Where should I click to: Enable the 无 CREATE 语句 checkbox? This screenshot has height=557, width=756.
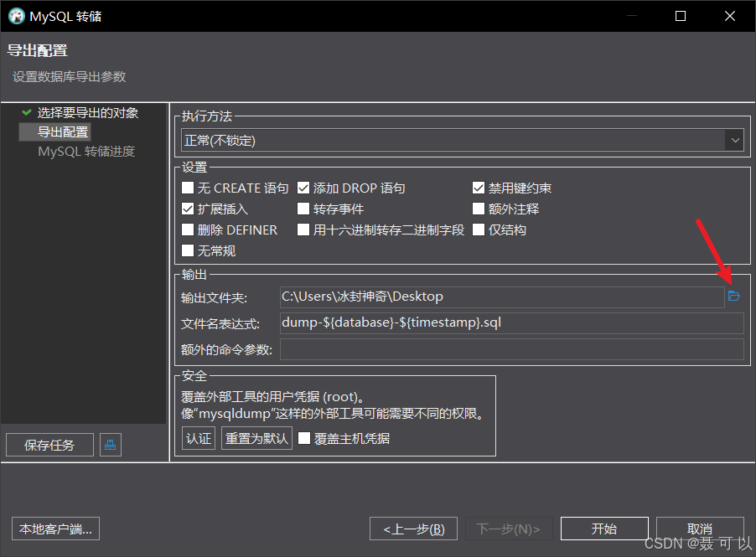point(188,188)
